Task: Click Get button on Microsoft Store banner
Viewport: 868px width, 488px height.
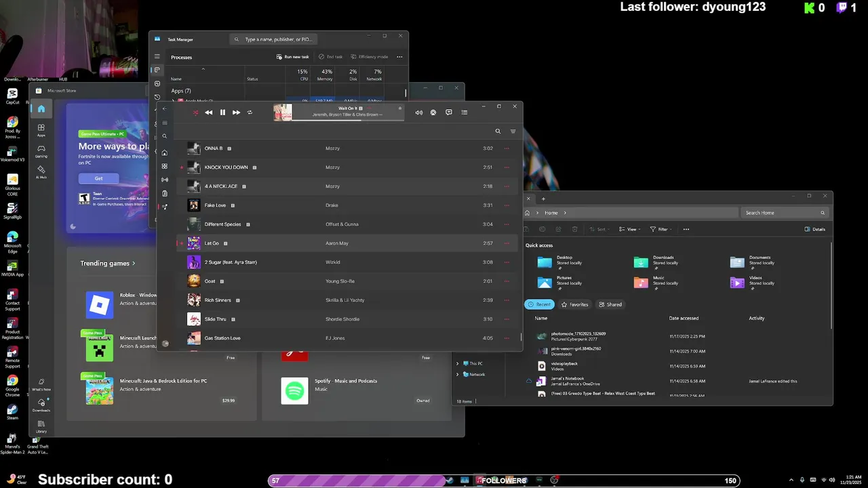Action: (98, 178)
